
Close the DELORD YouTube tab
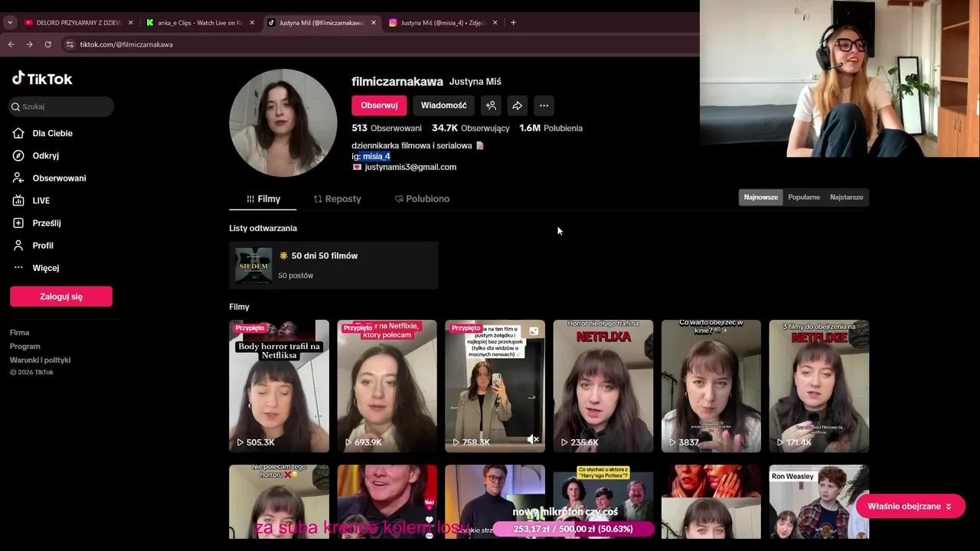click(x=130, y=23)
